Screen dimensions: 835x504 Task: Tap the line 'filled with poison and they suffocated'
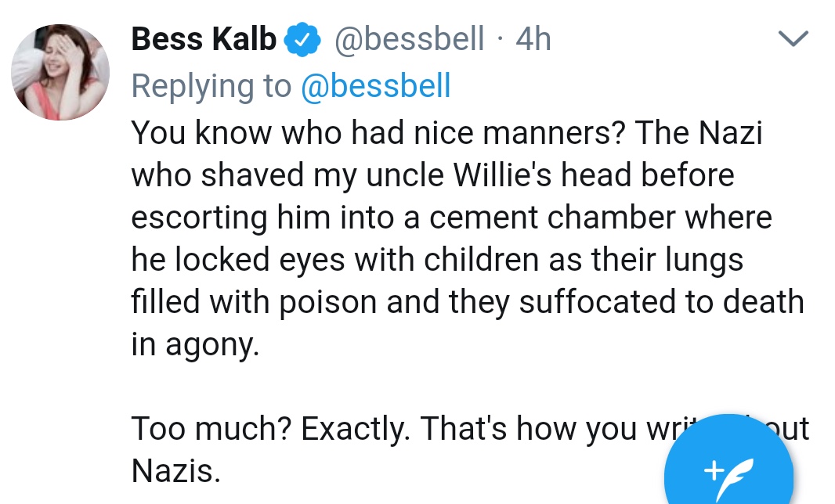pos(467,302)
